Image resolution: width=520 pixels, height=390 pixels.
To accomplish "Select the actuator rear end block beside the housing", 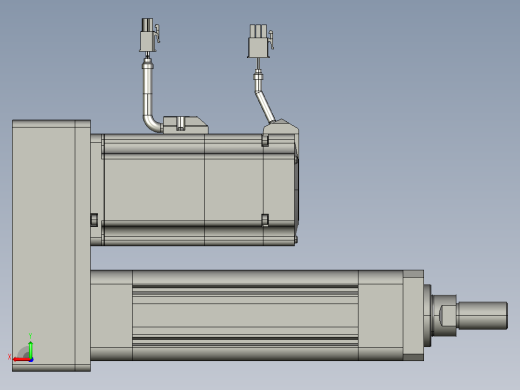I will (x=111, y=315).
